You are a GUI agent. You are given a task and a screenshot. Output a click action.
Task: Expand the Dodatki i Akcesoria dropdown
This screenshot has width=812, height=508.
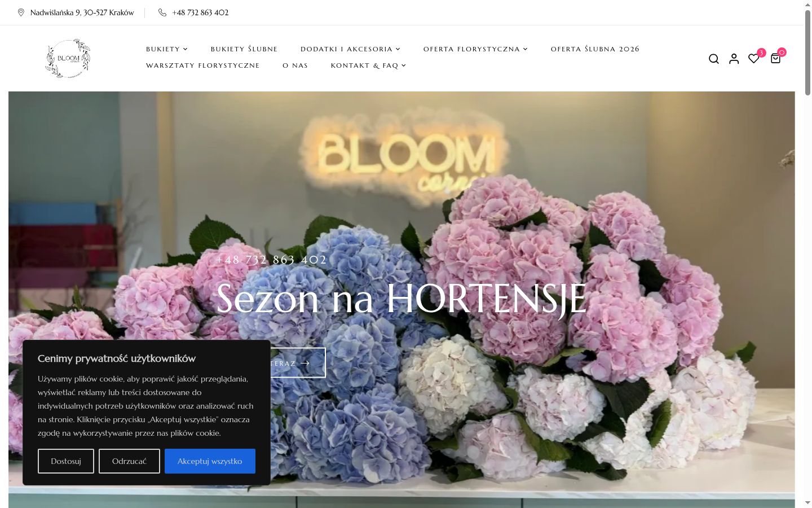350,49
